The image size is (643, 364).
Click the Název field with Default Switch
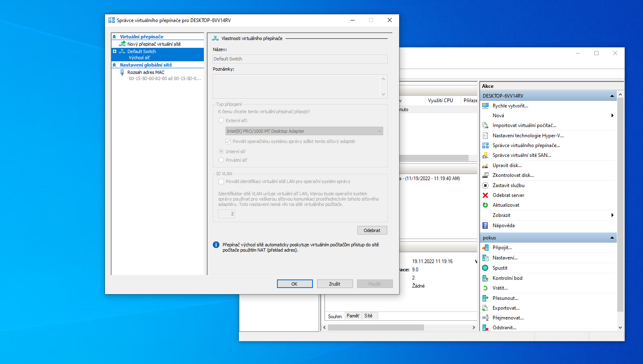click(300, 59)
